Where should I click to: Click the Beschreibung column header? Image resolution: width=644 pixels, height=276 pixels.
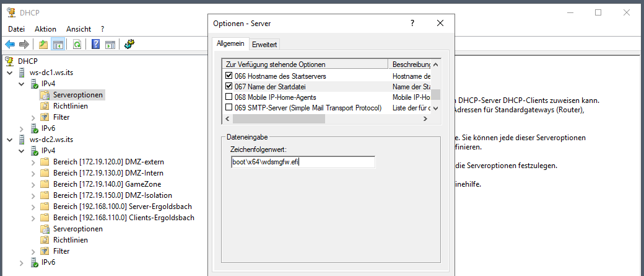click(x=409, y=65)
